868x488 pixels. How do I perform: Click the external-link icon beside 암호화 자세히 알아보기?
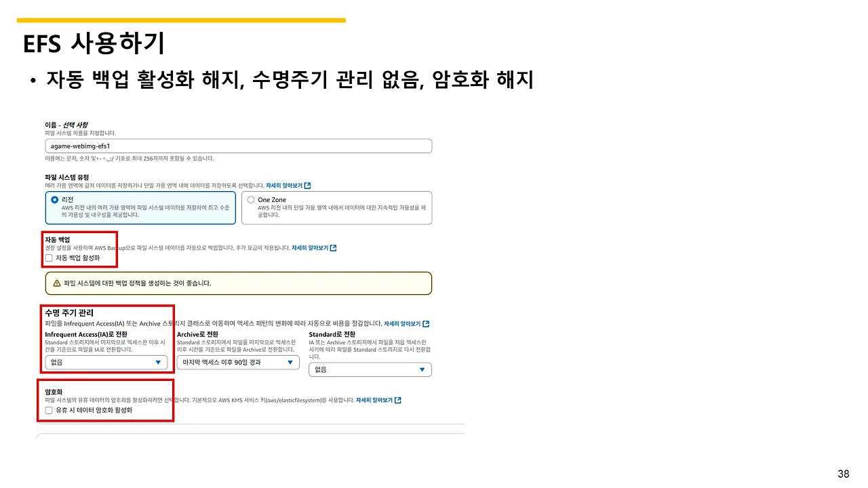(x=398, y=400)
